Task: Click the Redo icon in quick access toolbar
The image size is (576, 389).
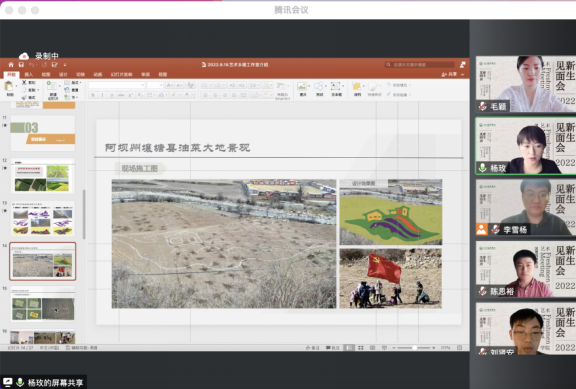Action: pos(44,65)
